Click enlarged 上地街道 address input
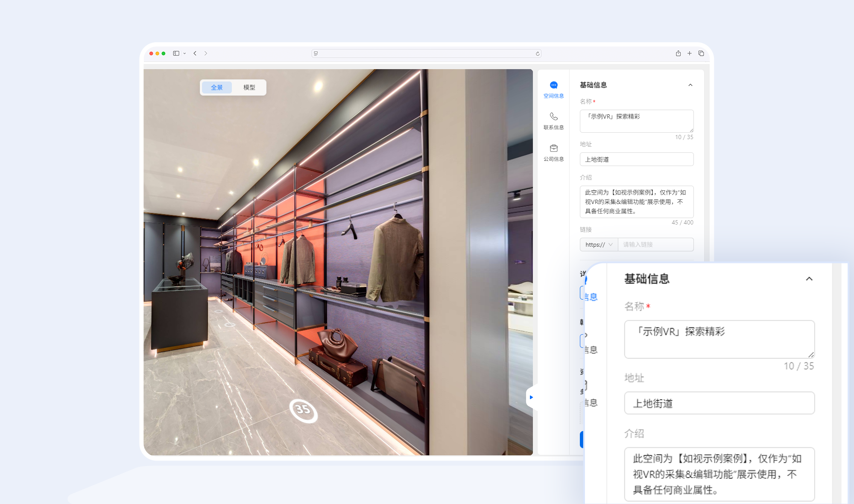Image resolution: width=854 pixels, height=504 pixels. click(x=719, y=403)
